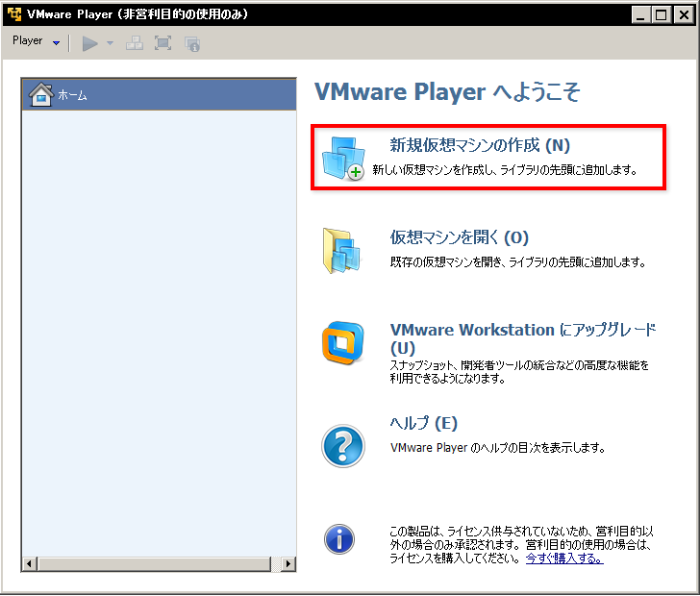Click VMware Workstation にアップグレード (U)
700x596 pixels.
(523, 338)
